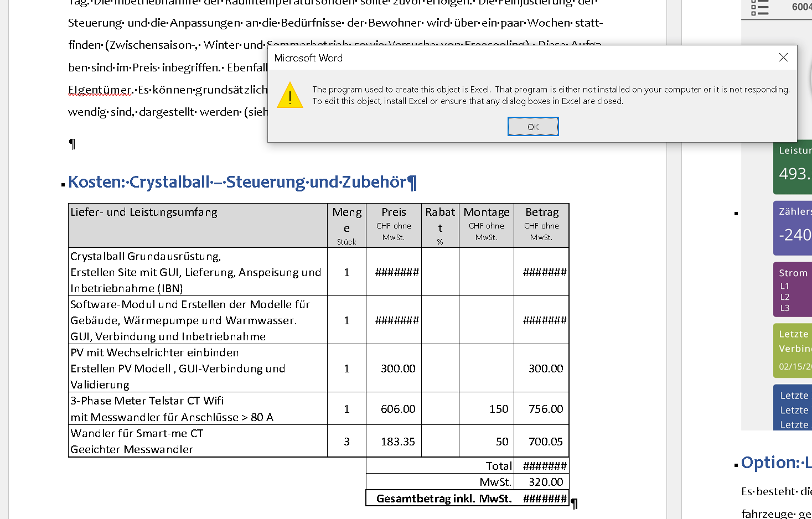Click Betrag value 700.05
Image resolution: width=812 pixels, height=519 pixels.
(546, 442)
